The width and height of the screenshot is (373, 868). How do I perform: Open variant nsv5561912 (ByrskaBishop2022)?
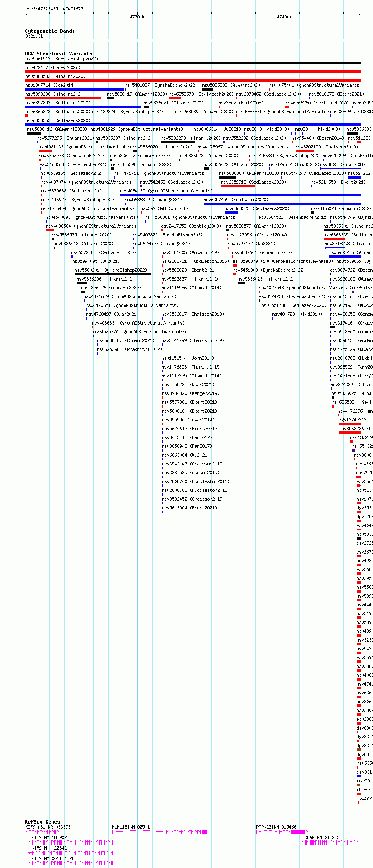pos(62,59)
